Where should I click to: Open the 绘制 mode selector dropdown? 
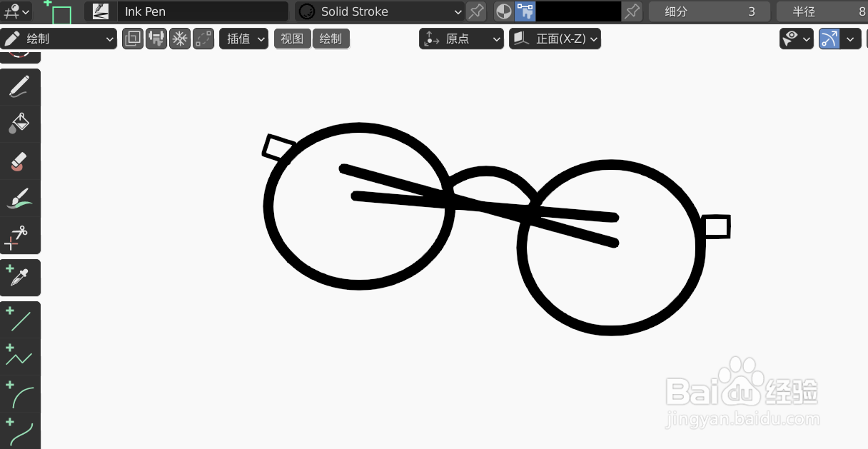(x=59, y=39)
